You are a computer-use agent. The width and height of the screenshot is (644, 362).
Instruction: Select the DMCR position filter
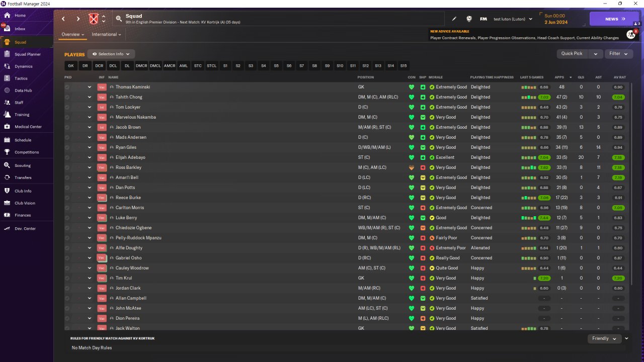[141, 66]
